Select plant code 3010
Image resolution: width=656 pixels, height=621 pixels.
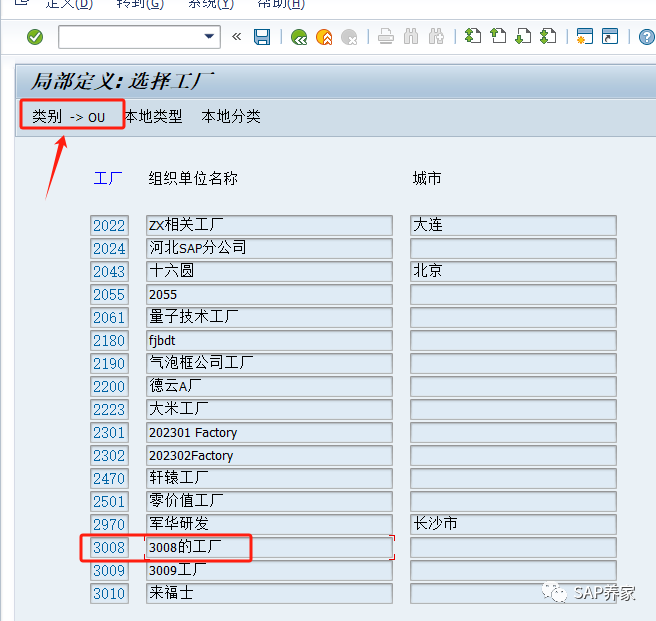tap(109, 593)
